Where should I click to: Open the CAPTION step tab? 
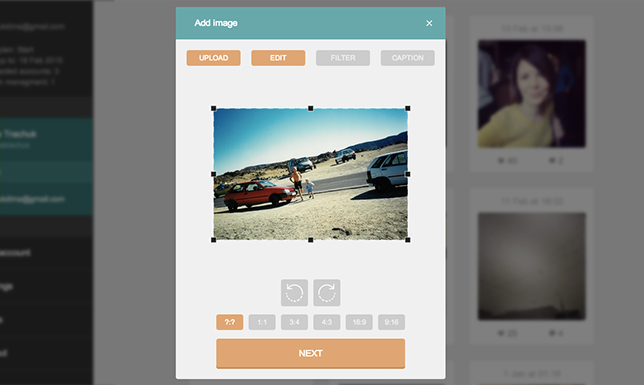[407, 58]
